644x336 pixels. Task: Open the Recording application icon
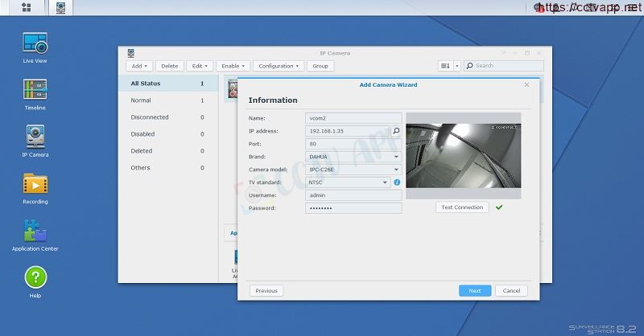tap(35, 185)
